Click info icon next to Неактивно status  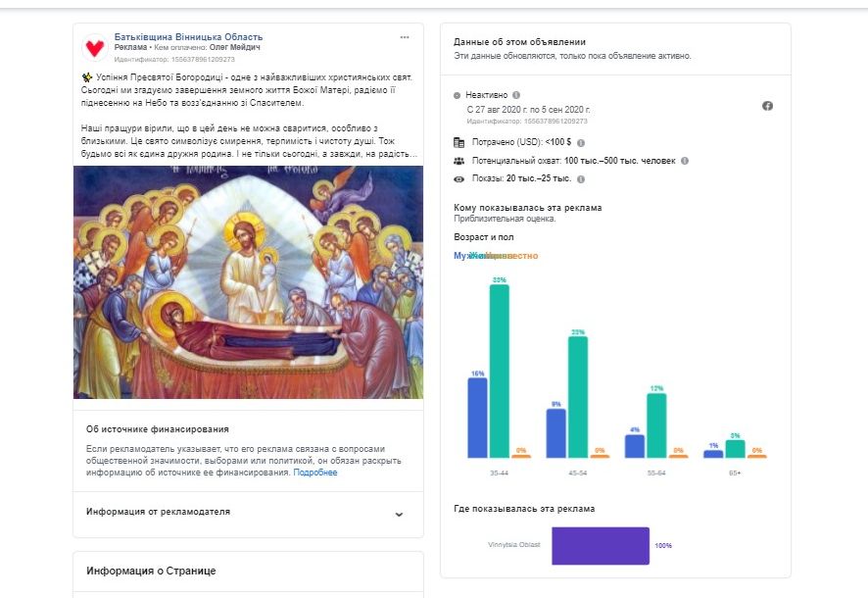tap(516, 95)
